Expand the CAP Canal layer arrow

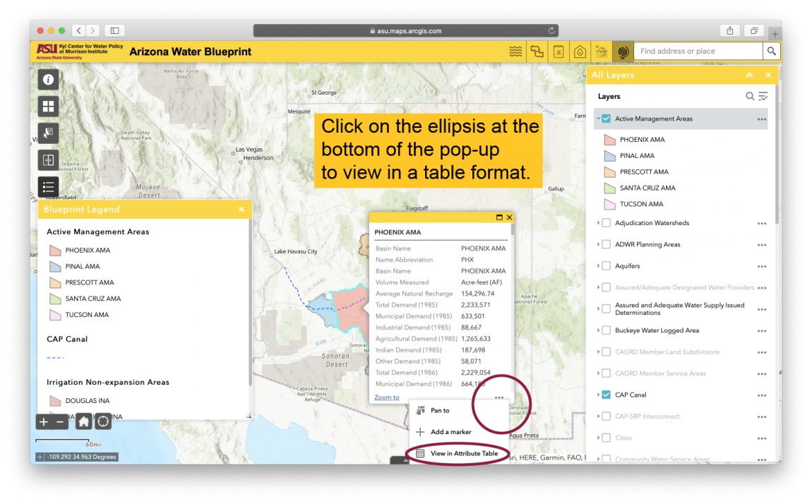[x=598, y=395]
